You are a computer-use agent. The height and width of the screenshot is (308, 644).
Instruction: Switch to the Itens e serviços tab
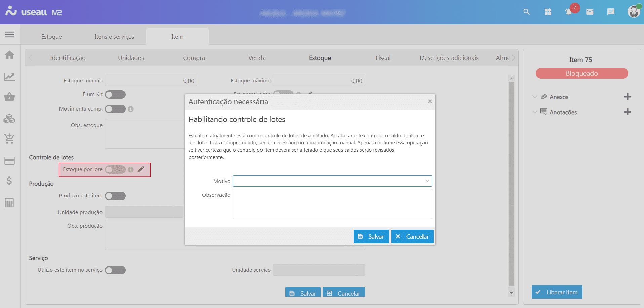point(114,37)
